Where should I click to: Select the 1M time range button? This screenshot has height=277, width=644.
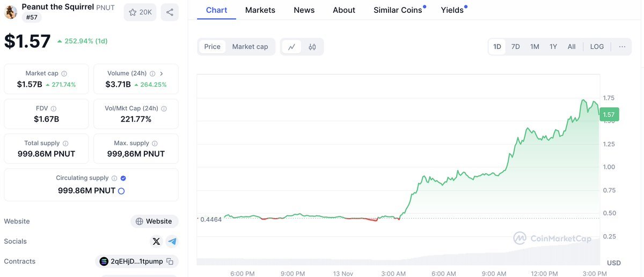click(x=535, y=47)
